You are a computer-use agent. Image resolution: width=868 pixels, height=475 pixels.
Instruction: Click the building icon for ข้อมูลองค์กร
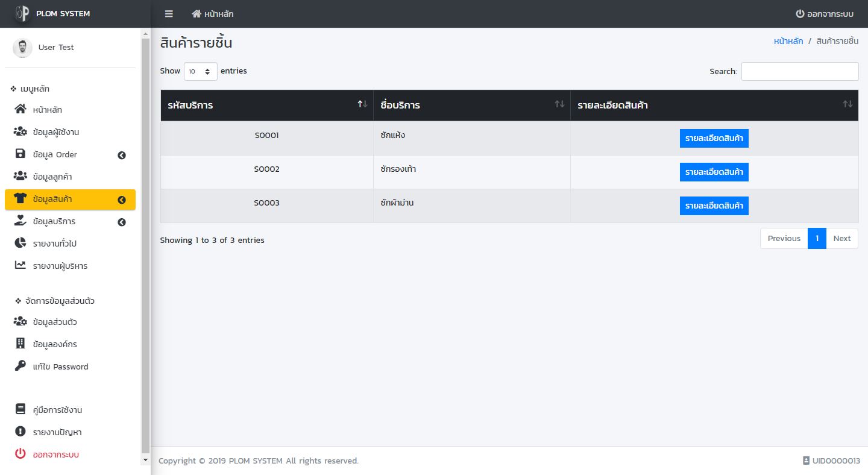(x=20, y=344)
